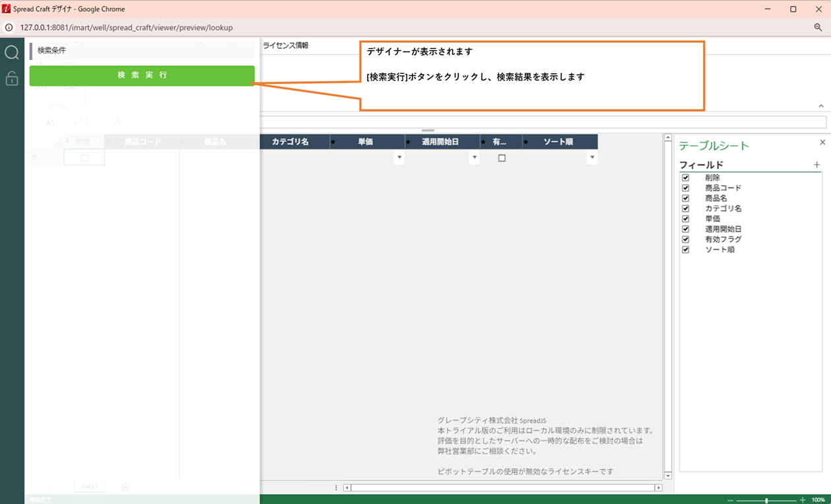Screen dimensions: 831x504
Task: Open the dropdown in the ソート順 column cell
Action: pyautogui.click(x=592, y=158)
